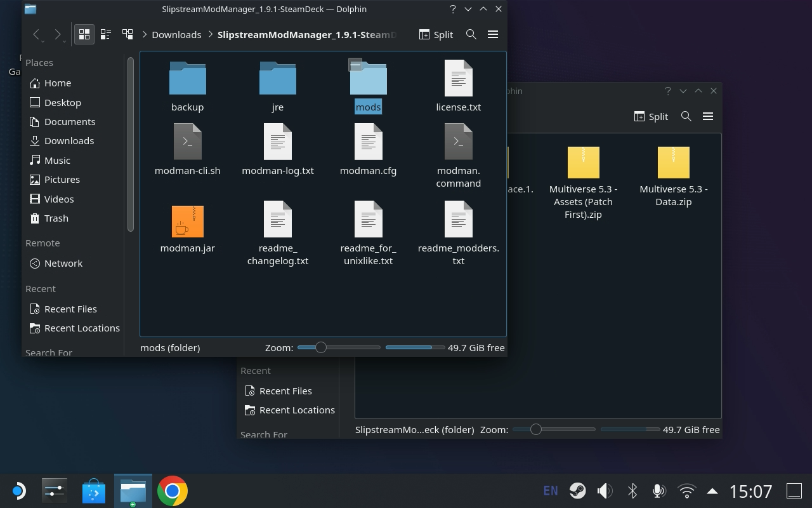Expand hidden system tray icons arrow
The image size is (812, 508).
tap(712, 491)
